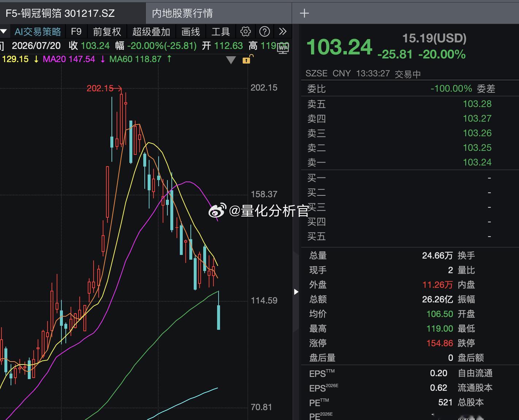The image size is (519, 420).
Task: Click the 买五 bid row label
Action: click(317, 236)
